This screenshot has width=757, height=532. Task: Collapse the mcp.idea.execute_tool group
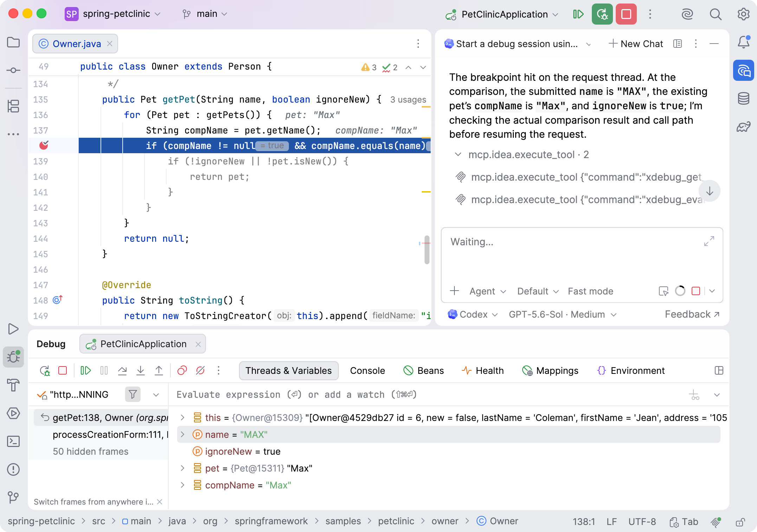point(458,155)
